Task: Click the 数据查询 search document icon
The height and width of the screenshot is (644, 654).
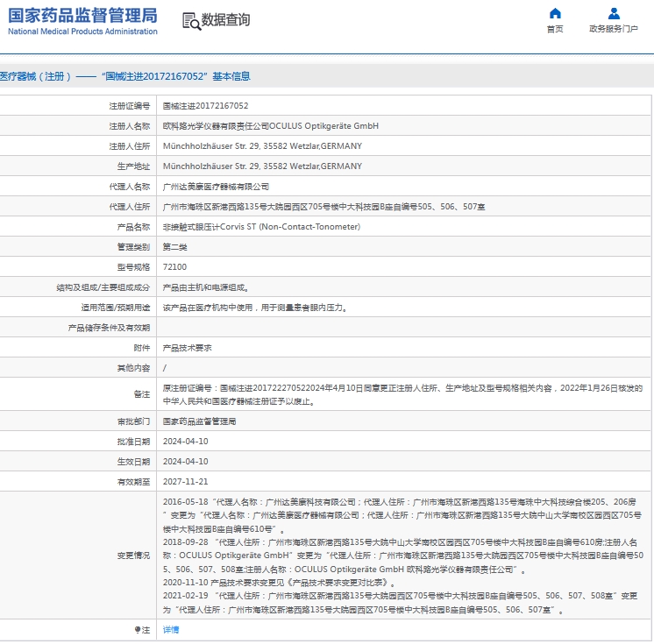Action: (x=191, y=21)
